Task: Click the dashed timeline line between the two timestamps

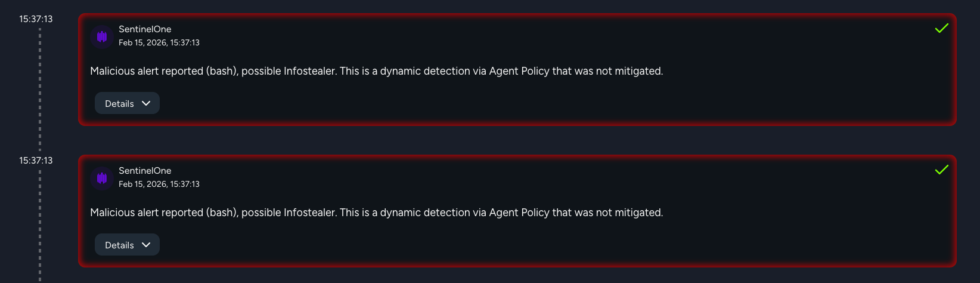Action: click(x=40, y=88)
